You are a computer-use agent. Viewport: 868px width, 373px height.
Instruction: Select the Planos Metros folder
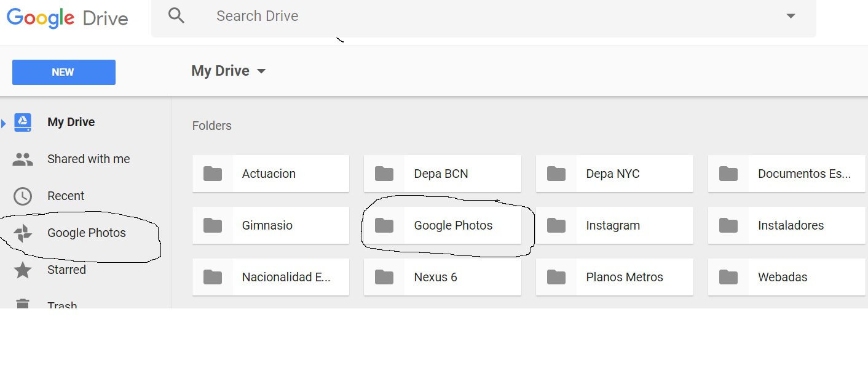(614, 278)
